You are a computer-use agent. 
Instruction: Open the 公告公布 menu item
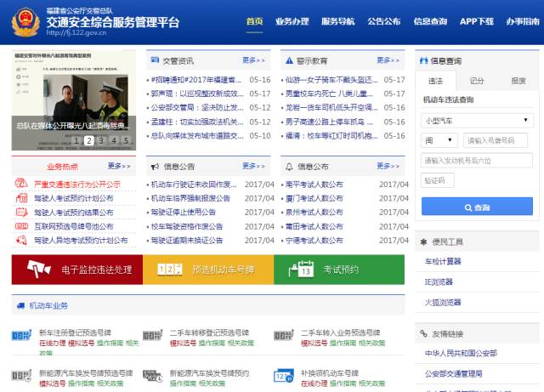coord(384,21)
